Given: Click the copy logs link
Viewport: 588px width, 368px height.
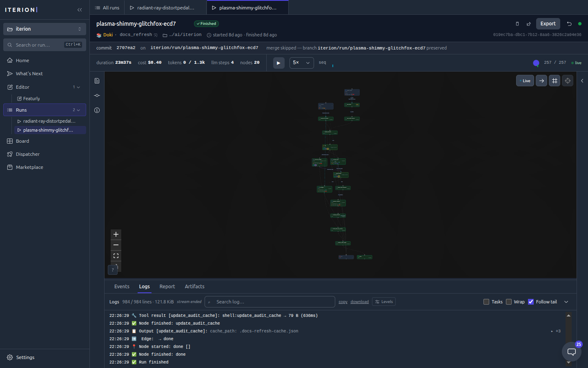Looking at the screenshot, I should [x=343, y=302].
